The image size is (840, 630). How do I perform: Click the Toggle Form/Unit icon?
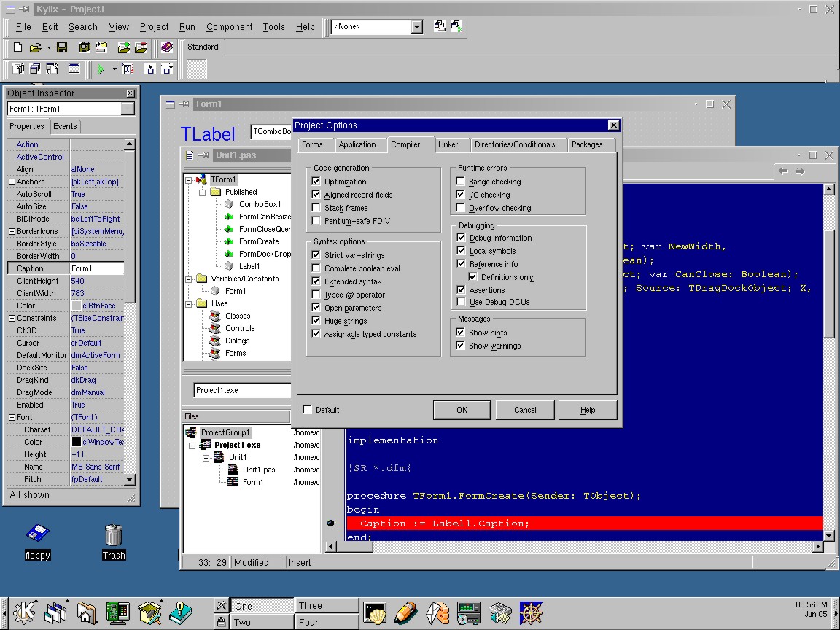pyautogui.click(x=52, y=69)
